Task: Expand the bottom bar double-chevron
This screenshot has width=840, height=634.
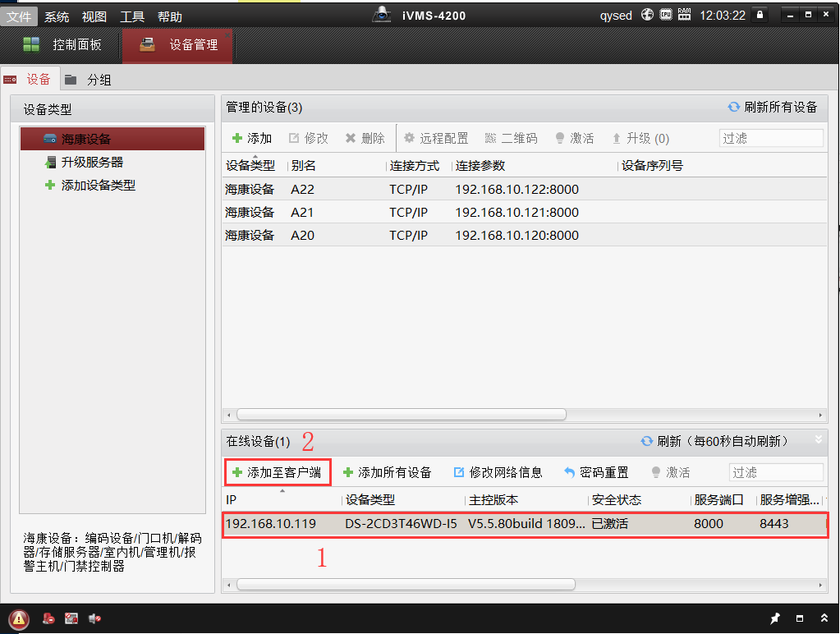Action: point(824,618)
